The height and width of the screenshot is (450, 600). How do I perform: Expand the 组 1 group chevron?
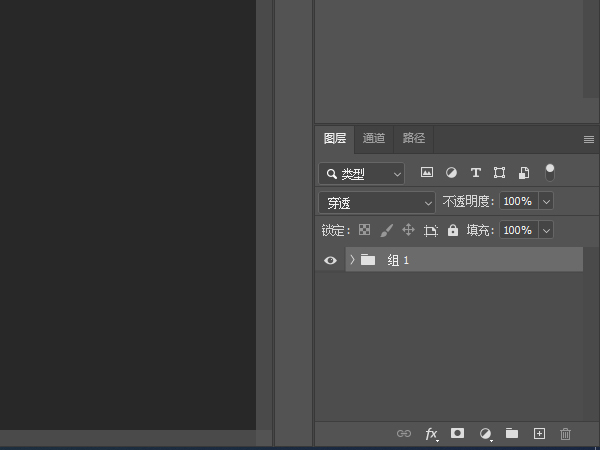click(352, 260)
